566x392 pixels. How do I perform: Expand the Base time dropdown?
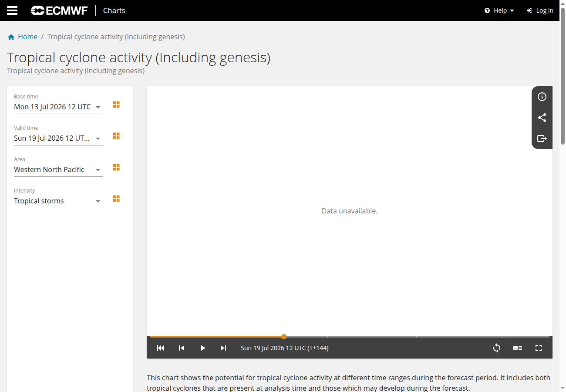click(x=58, y=107)
